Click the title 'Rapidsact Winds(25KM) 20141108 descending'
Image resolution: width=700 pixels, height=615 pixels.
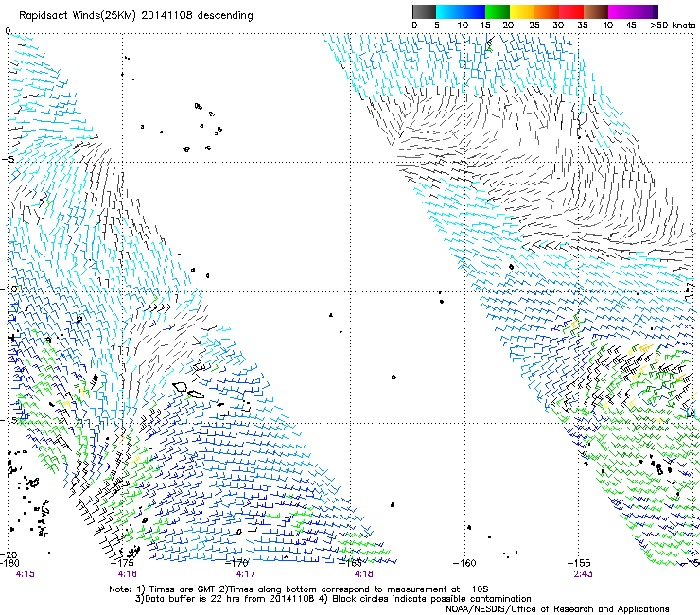(135, 16)
